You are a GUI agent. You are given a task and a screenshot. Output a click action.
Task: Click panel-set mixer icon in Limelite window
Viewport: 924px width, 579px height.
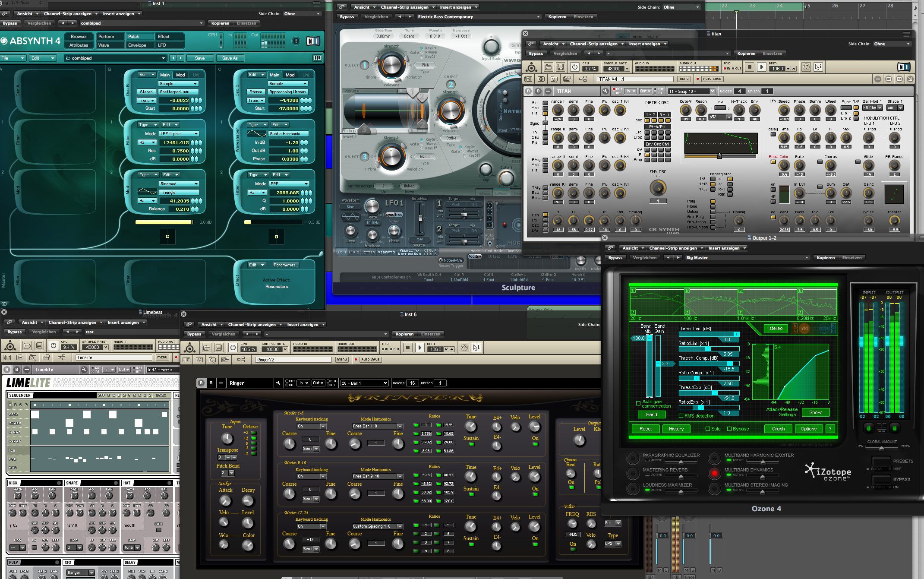point(6,358)
